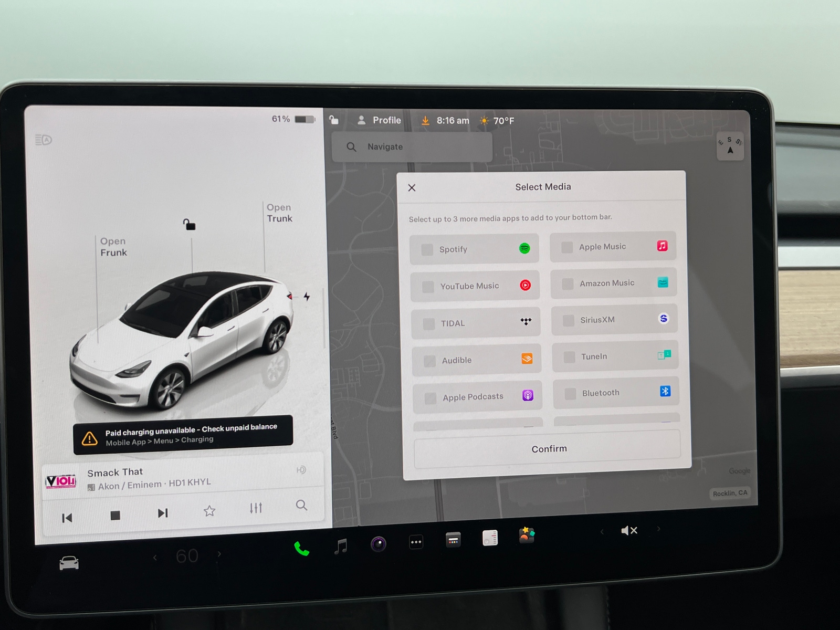Tap the V101 station logo thumbnail

pyautogui.click(x=61, y=481)
